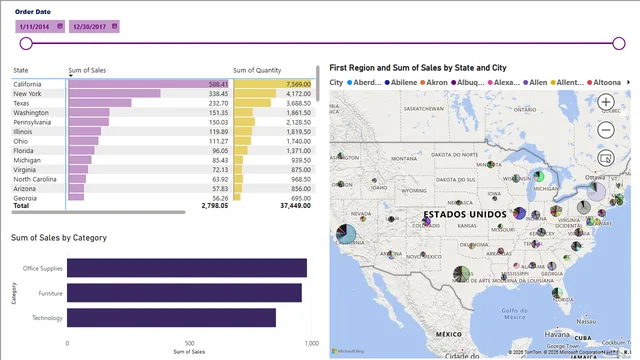This screenshot has width=640, height=360.
Task: Select the Florida row
Action: 162,151
